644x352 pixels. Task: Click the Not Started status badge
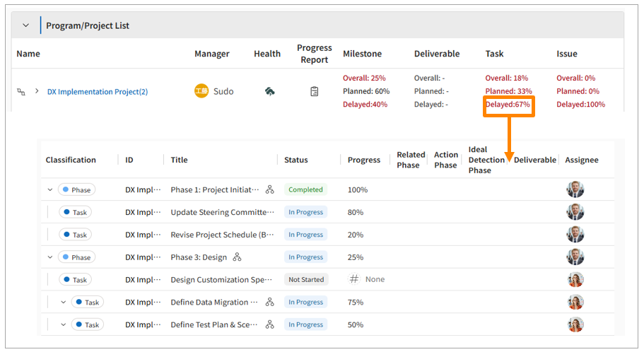pyautogui.click(x=305, y=279)
